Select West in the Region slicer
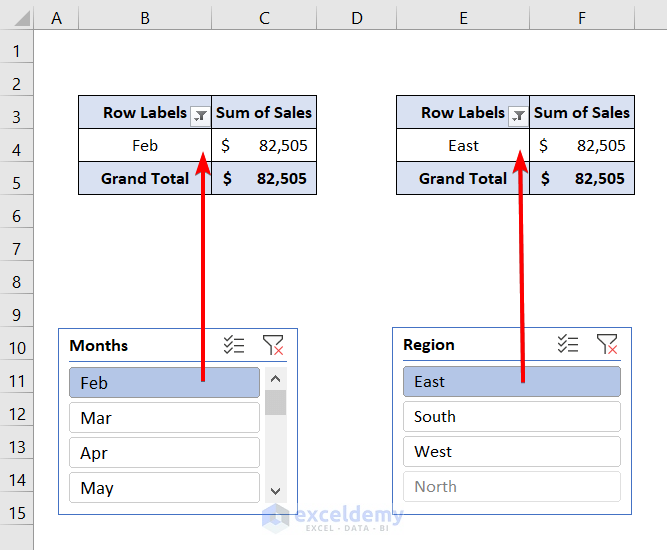Image resolution: width=667 pixels, height=550 pixels. [511, 451]
